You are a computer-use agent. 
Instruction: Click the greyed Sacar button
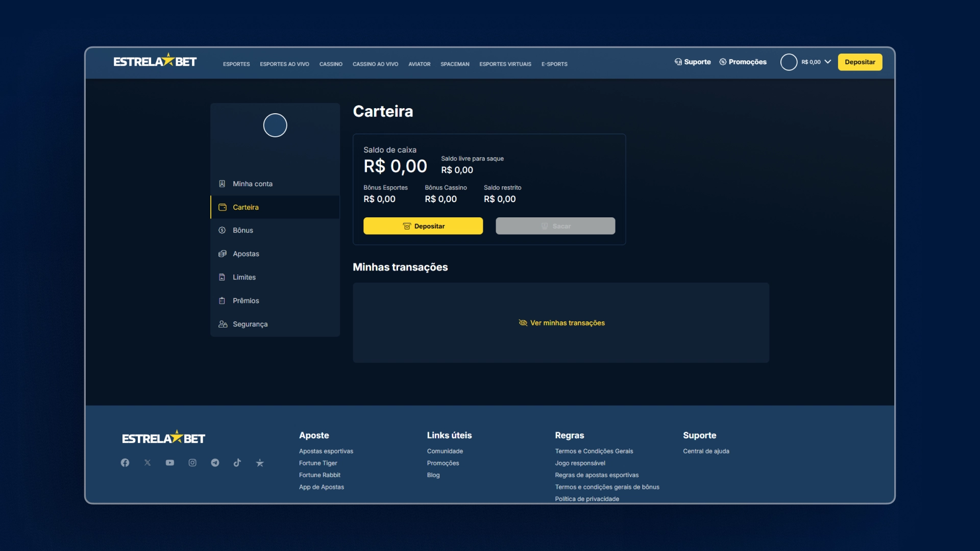pos(555,226)
